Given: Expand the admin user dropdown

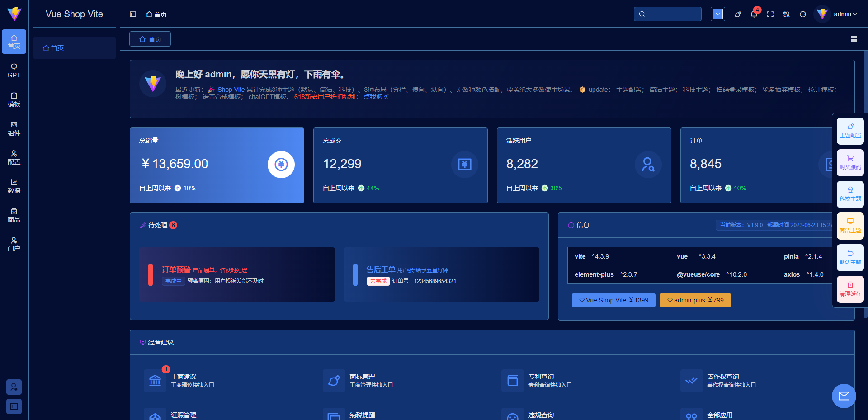Looking at the screenshot, I should click(x=837, y=14).
